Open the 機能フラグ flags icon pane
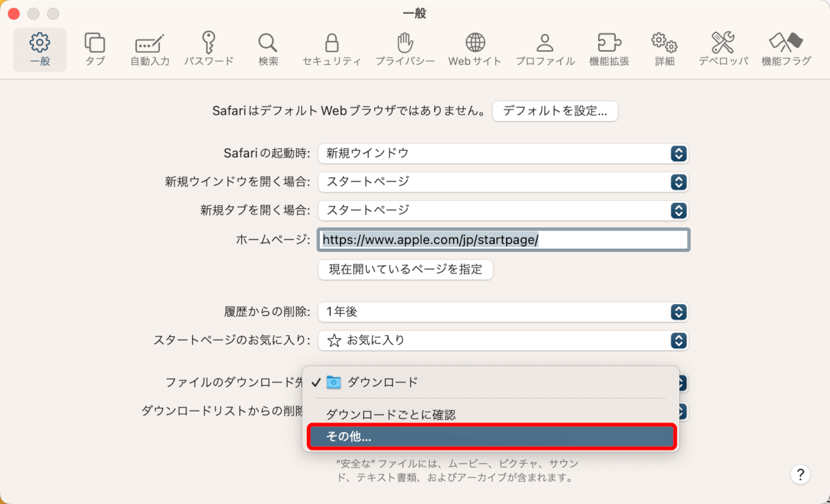Screen dimensions: 830x504 [786, 49]
